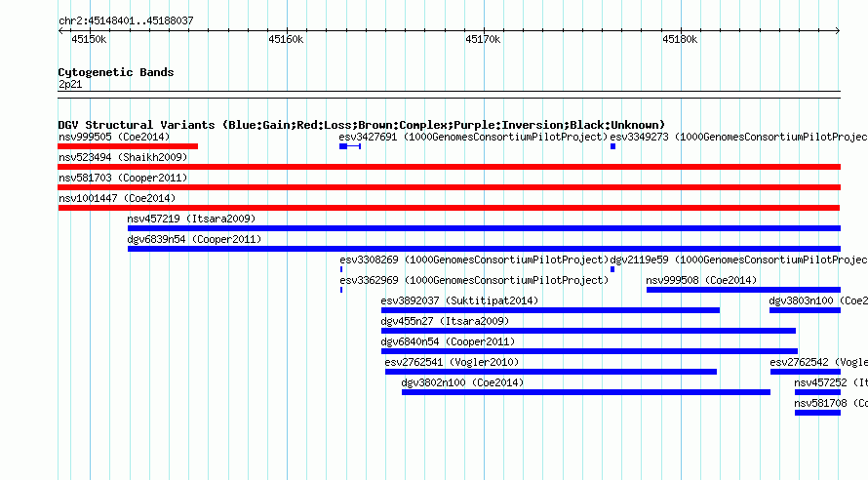Select the blue esv2762542 gain bar
This screenshot has width=868, height=480.
806,372
